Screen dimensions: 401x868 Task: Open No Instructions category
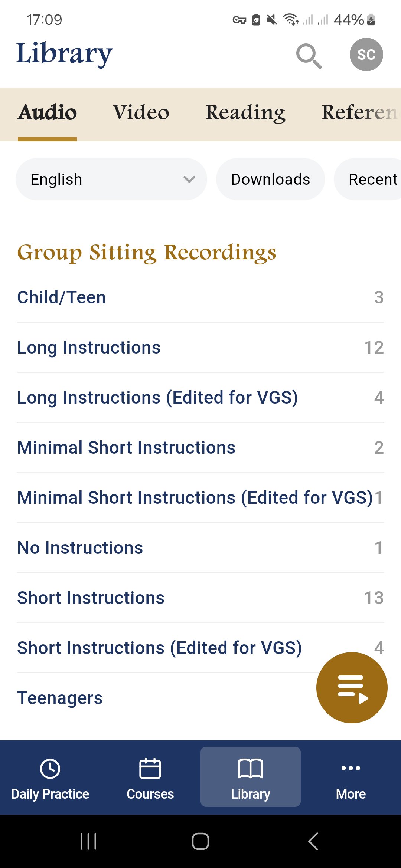[200, 548]
